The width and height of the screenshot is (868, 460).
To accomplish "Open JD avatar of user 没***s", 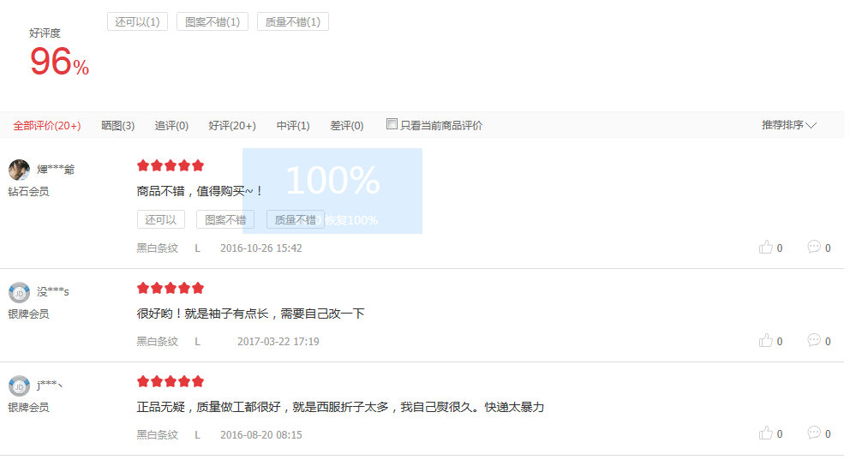I will [19, 293].
